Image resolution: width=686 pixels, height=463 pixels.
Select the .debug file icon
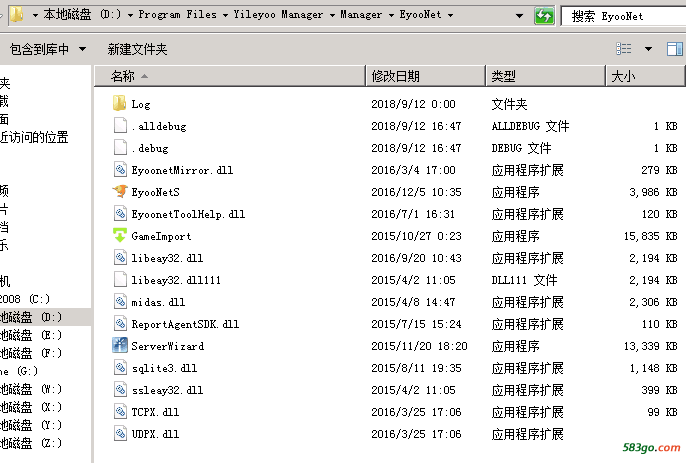pyautogui.click(x=120, y=147)
